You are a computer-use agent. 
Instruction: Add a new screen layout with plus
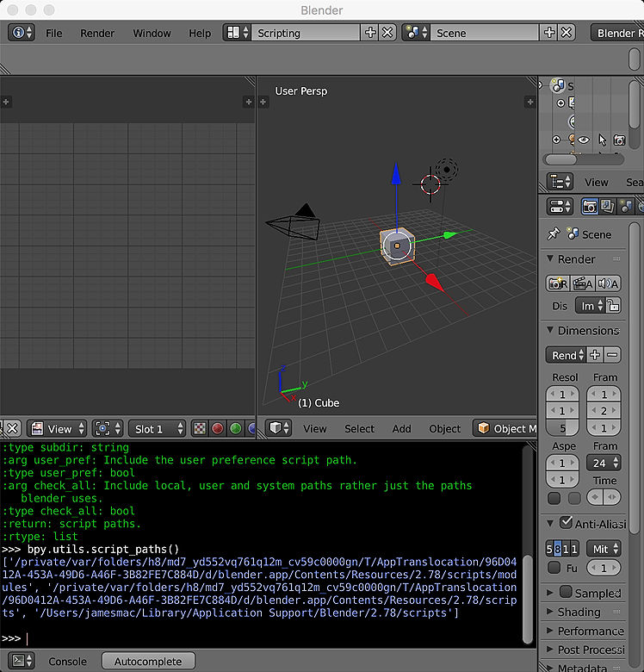click(x=370, y=33)
